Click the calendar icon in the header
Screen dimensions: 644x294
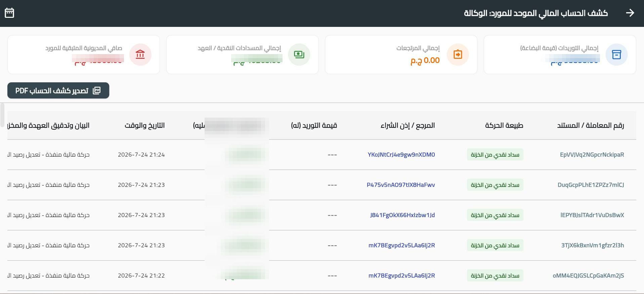[x=9, y=13]
